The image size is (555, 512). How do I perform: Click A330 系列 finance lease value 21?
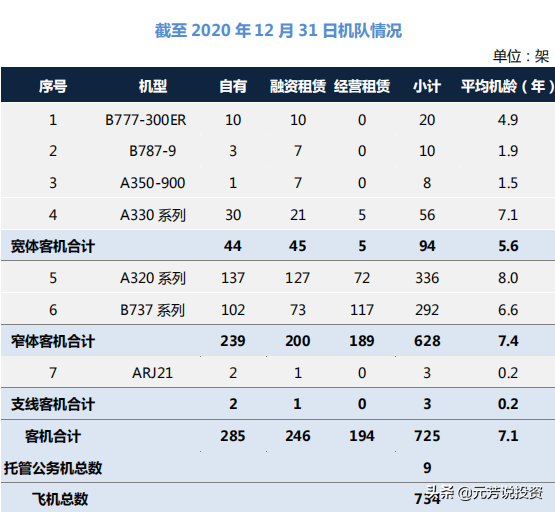point(298,215)
